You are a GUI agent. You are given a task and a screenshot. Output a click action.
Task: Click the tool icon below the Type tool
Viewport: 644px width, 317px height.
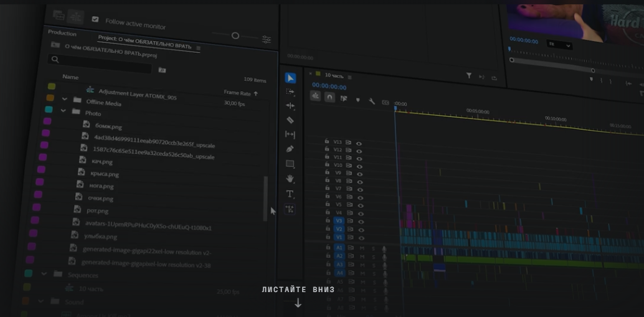click(290, 209)
